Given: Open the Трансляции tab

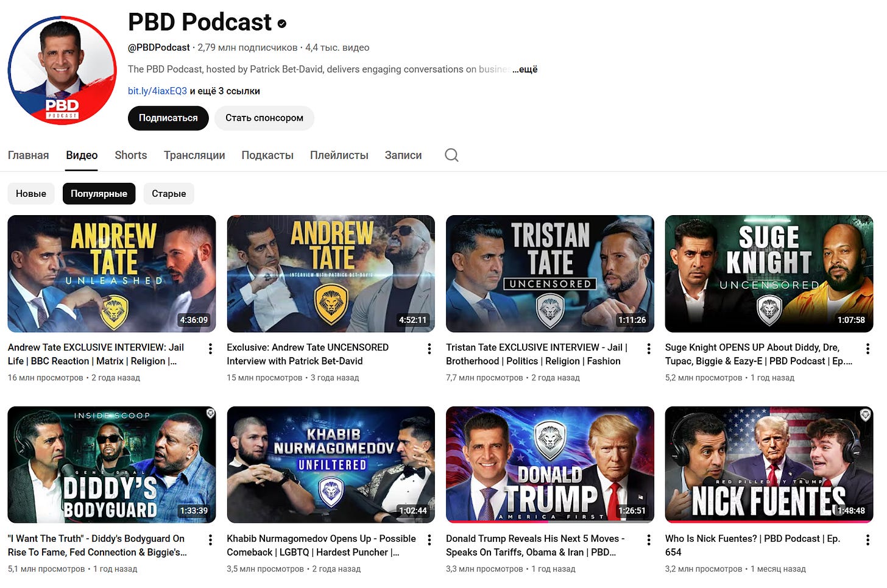Looking at the screenshot, I should click(x=194, y=155).
